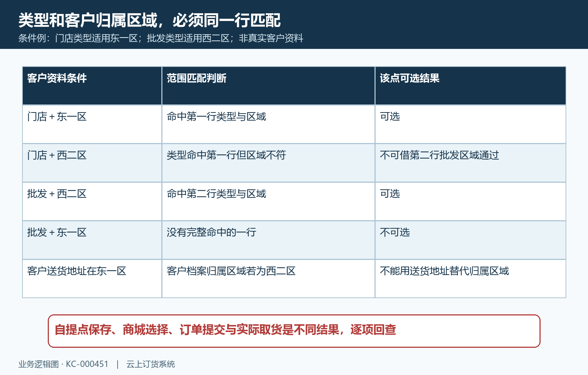Screen dimensions: 588x375
Task: Click the title 类型和客户归属区域，必须同一行匹配
Action: 150,20
